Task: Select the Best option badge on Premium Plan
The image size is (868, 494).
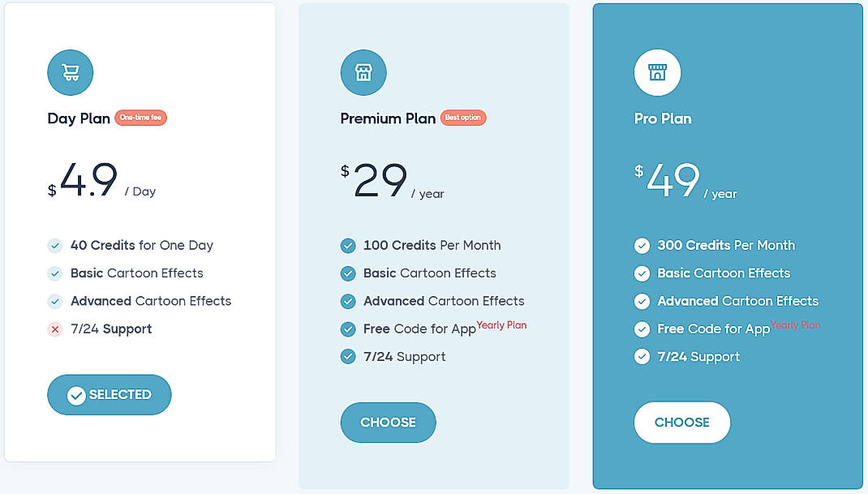Action: click(x=463, y=118)
